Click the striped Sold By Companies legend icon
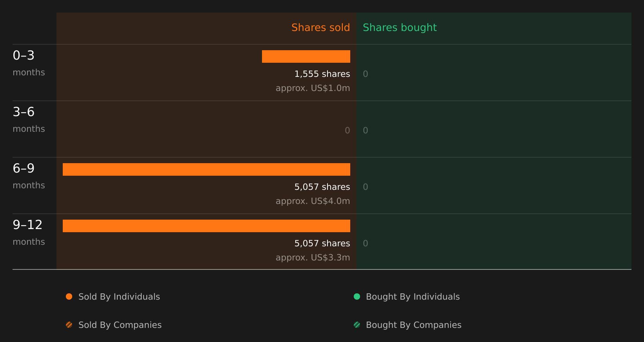Viewport: 644px width, 342px height. (x=69, y=325)
